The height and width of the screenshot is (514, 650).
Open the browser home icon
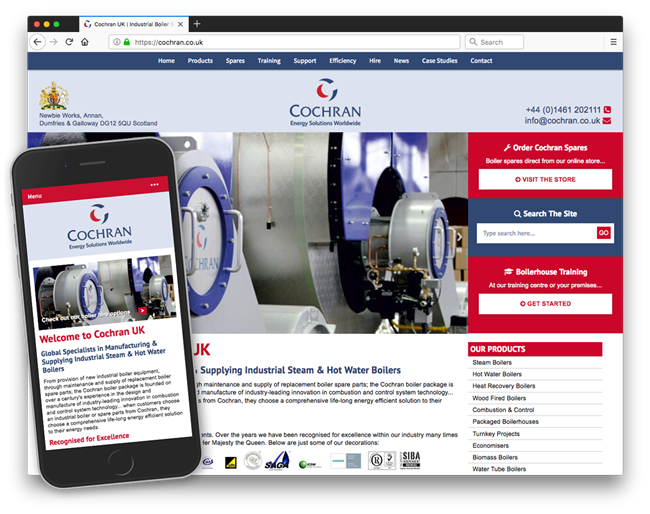pos(85,42)
